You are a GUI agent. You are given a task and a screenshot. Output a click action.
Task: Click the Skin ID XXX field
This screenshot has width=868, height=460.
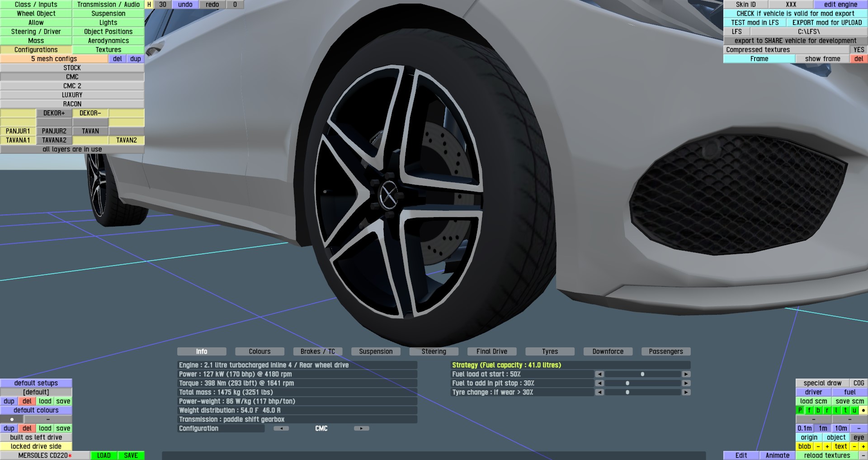[791, 5]
